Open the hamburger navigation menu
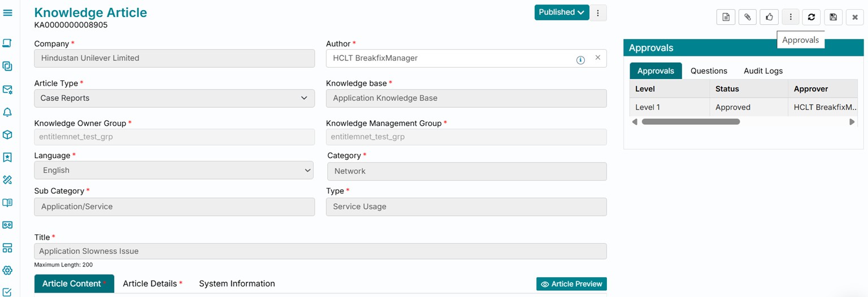Screen dimensions: 868x297 pos(8,12)
